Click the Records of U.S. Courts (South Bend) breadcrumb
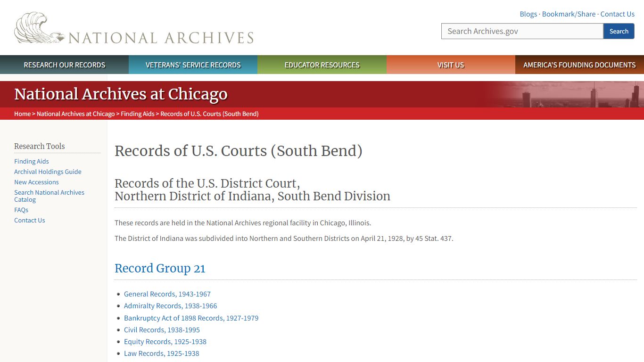Viewport: 644px width, 362px height. (x=209, y=114)
